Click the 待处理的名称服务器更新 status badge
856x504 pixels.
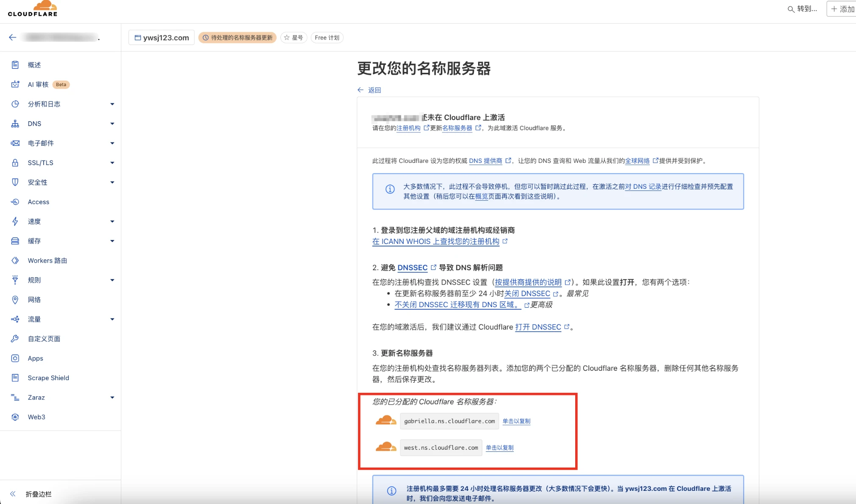238,37
